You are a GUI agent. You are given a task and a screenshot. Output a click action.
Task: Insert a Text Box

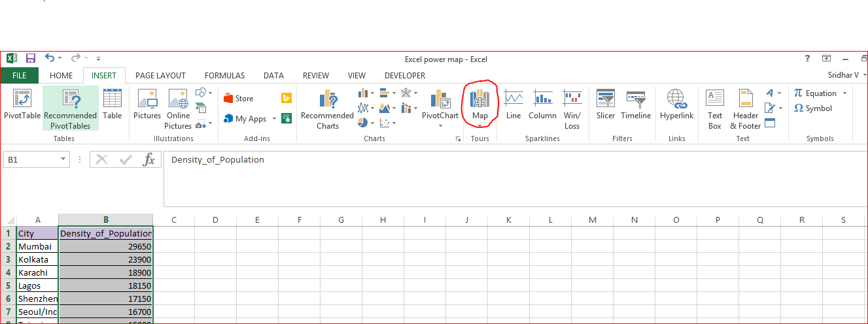(x=715, y=109)
